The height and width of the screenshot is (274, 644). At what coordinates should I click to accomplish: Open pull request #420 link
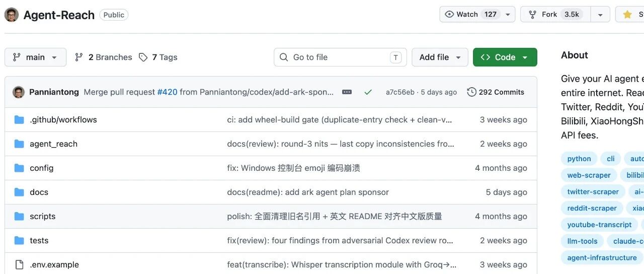click(x=167, y=92)
